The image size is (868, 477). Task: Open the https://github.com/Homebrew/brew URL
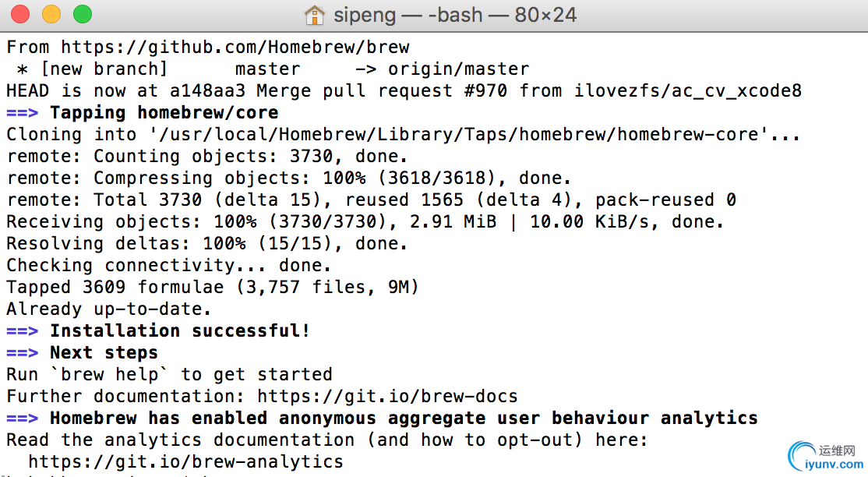pos(235,47)
